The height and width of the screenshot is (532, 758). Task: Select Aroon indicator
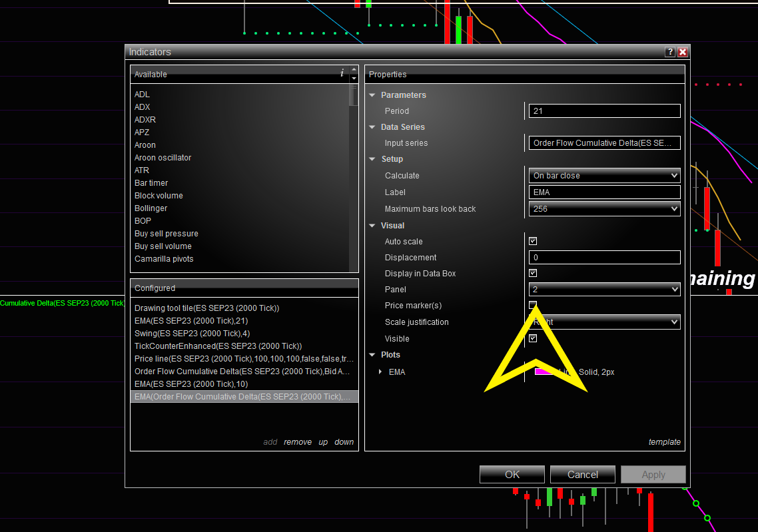pos(145,145)
